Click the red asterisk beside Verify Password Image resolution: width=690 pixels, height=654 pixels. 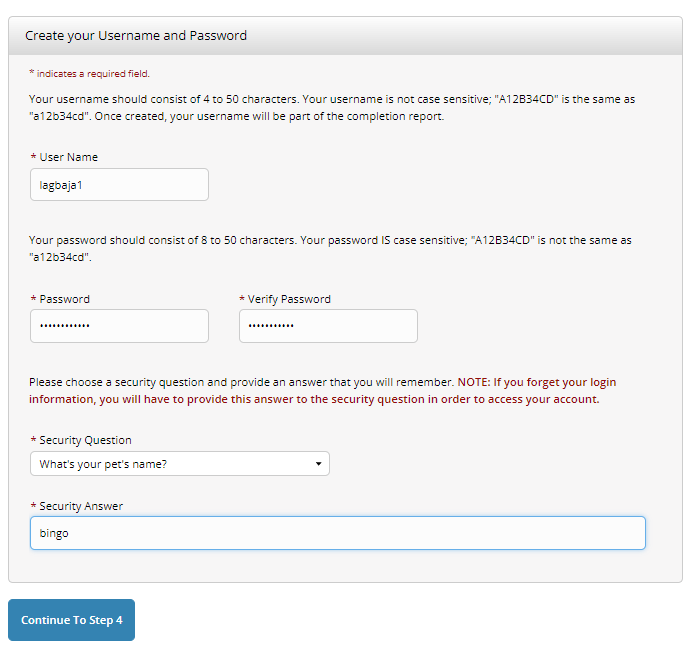[x=242, y=299]
